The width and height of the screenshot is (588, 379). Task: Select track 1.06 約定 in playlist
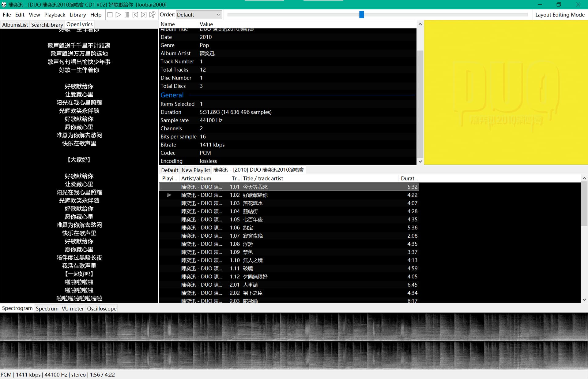tap(248, 228)
